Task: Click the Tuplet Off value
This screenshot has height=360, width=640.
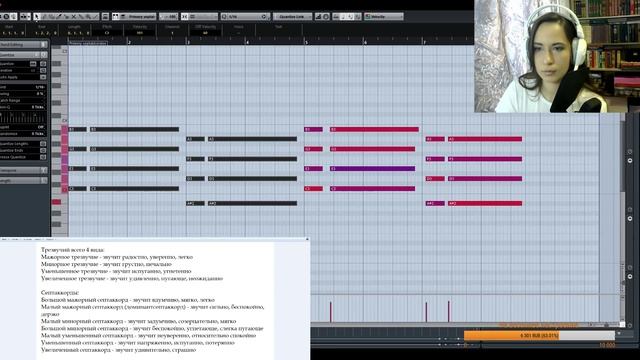Action: (40, 127)
